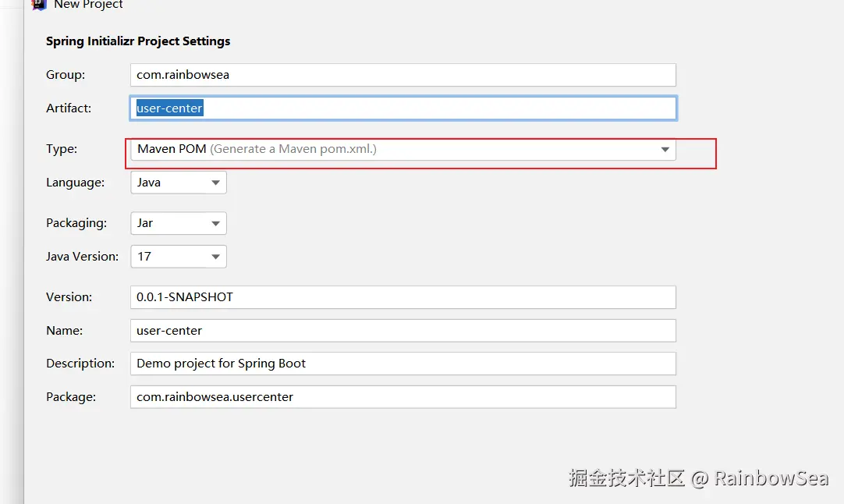844x504 pixels.
Task: Click the Group: label
Action: coord(66,75)
